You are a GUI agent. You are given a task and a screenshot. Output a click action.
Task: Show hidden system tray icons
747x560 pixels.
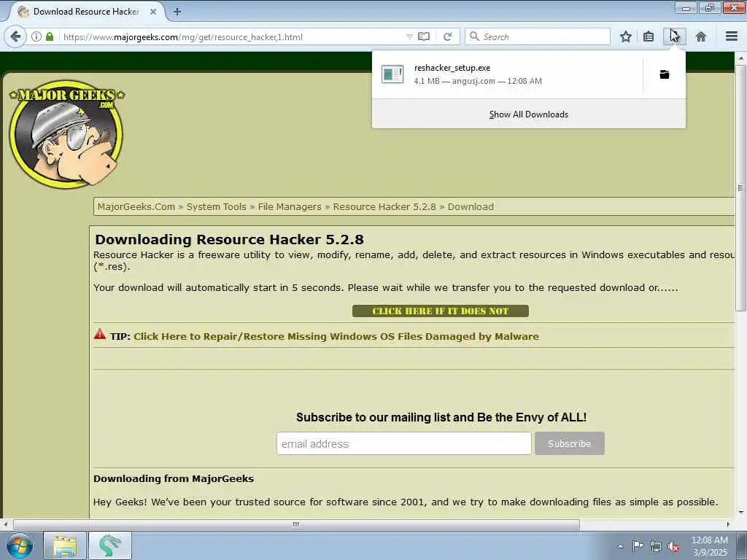(x=620, y=546)
